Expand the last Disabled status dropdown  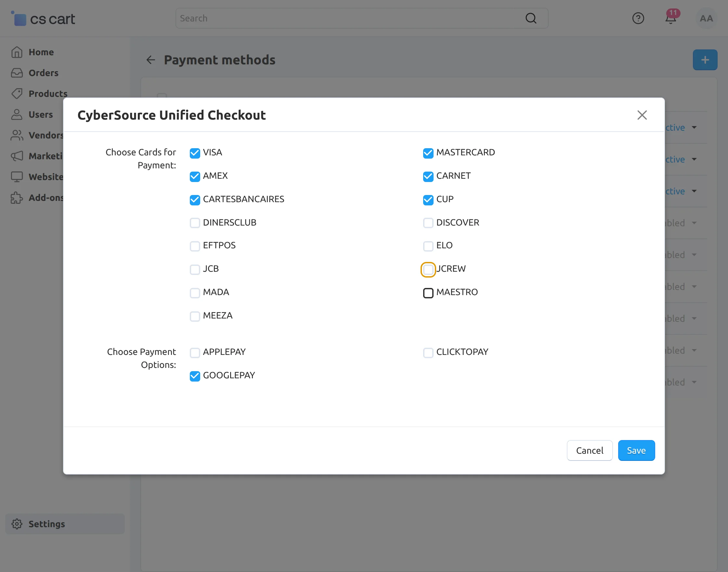(694, 382)
